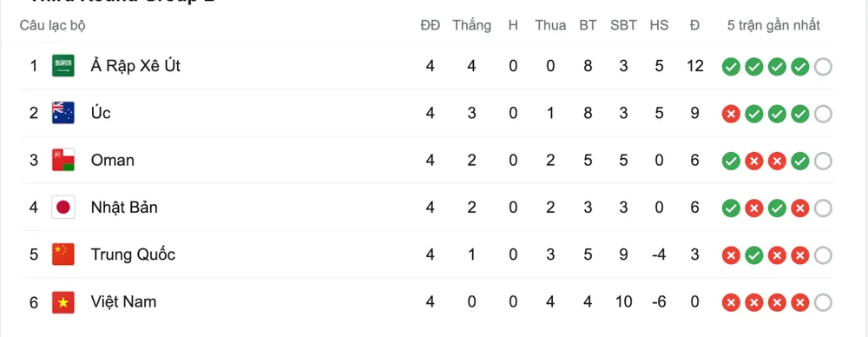
Task: Click the Vietnam flag icon
Action: coord(63,302)
